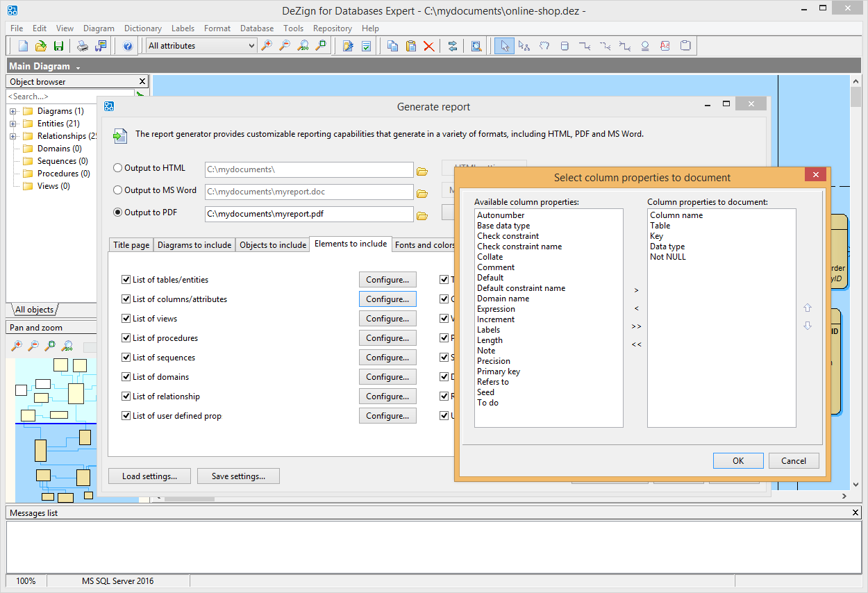Viewport: 868px width, 593px height.
Task: Click Load settings button
Action: coord(149,476)
